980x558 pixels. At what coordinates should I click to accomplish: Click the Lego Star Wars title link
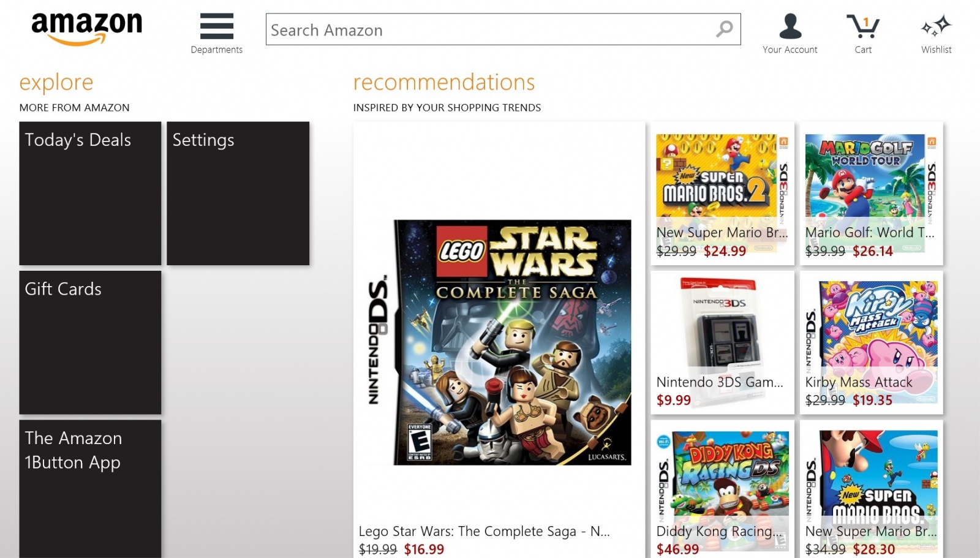point(484,531)
